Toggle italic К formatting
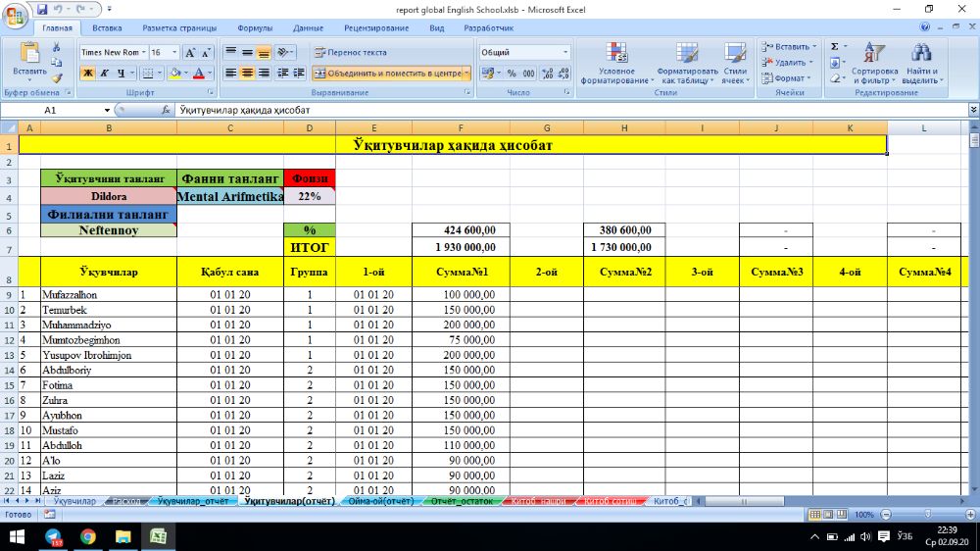Viewport: 980px width, 551px height. 105,74
